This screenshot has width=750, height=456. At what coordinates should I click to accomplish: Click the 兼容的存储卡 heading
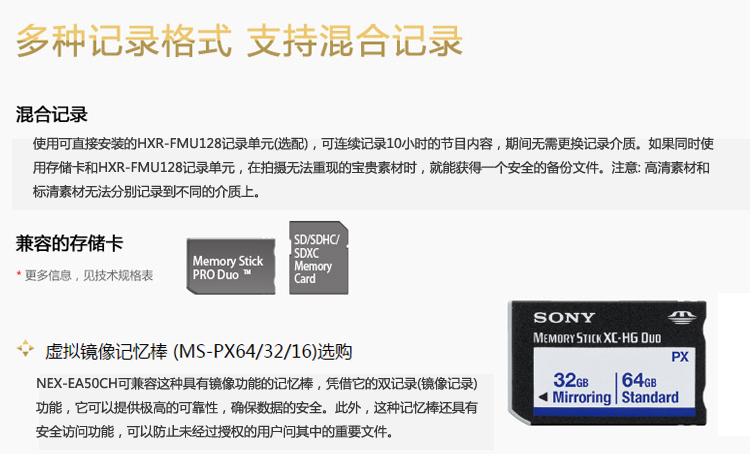coord(69,243)
